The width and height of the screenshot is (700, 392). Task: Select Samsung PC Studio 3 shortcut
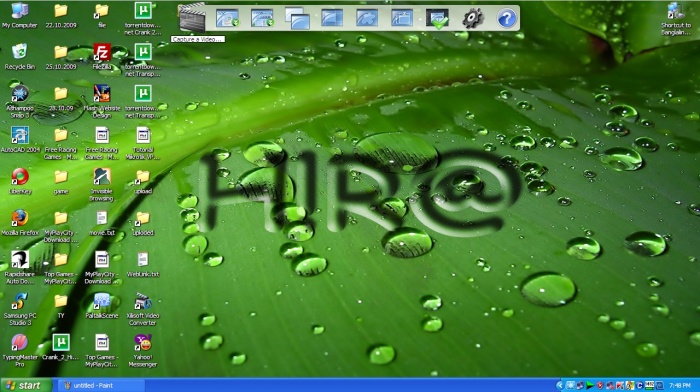tap(19, 309)
